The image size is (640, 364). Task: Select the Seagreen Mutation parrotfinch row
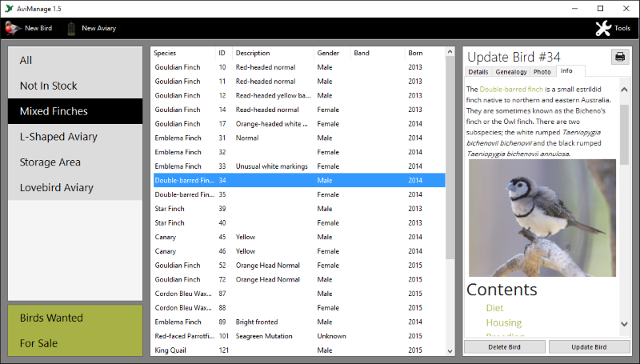click(x=299, y=336)
